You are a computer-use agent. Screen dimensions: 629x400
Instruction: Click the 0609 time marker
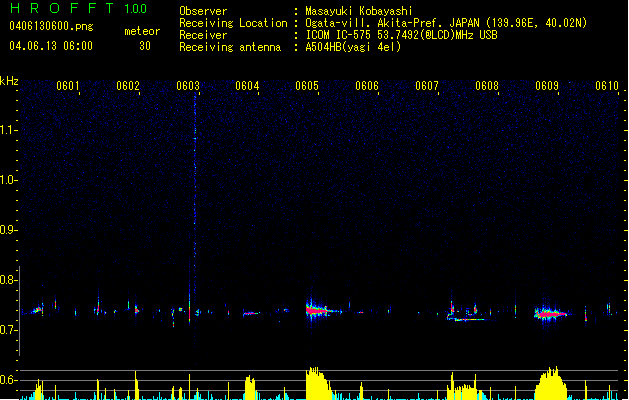(x=547, y=86)
